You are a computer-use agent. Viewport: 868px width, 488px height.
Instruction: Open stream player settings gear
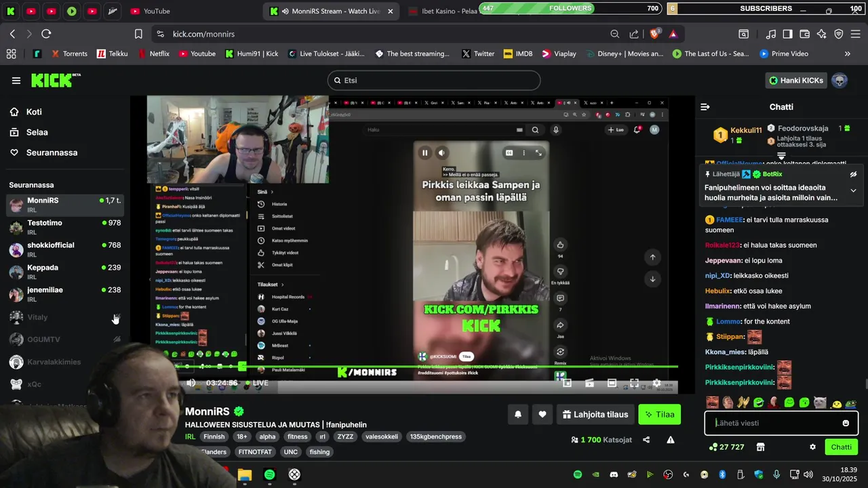(x=656, y=383)
